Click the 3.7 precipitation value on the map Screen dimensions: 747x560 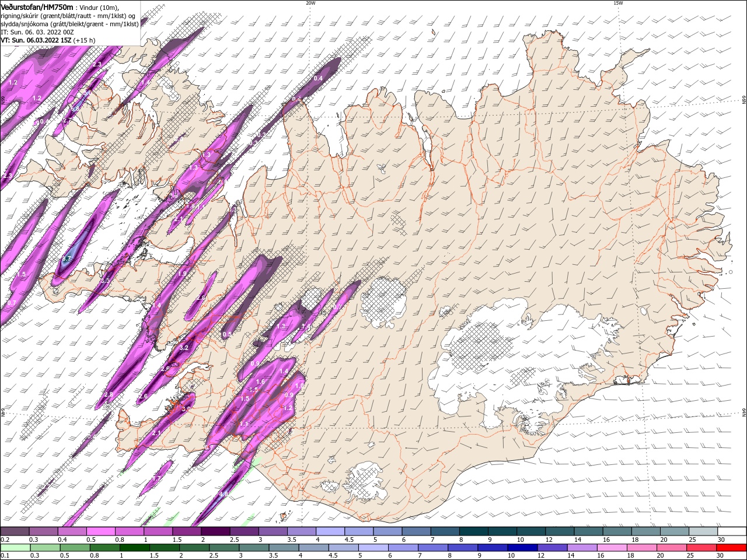click(x=67, y=258)
